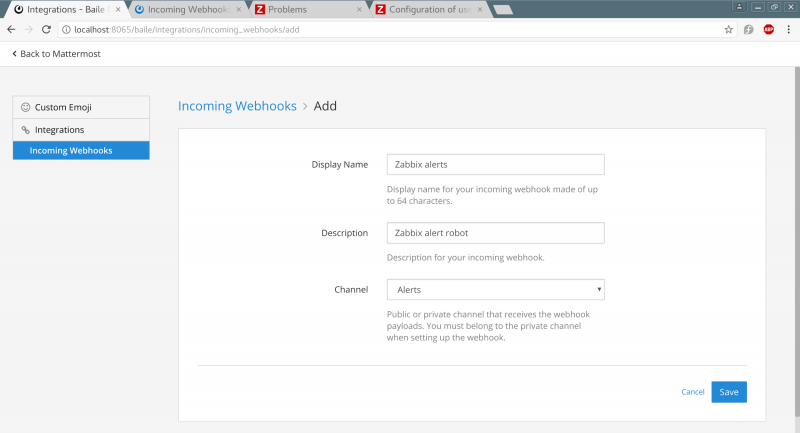
Task: Cancel adding the webhook
Action: tap(692, 392)
